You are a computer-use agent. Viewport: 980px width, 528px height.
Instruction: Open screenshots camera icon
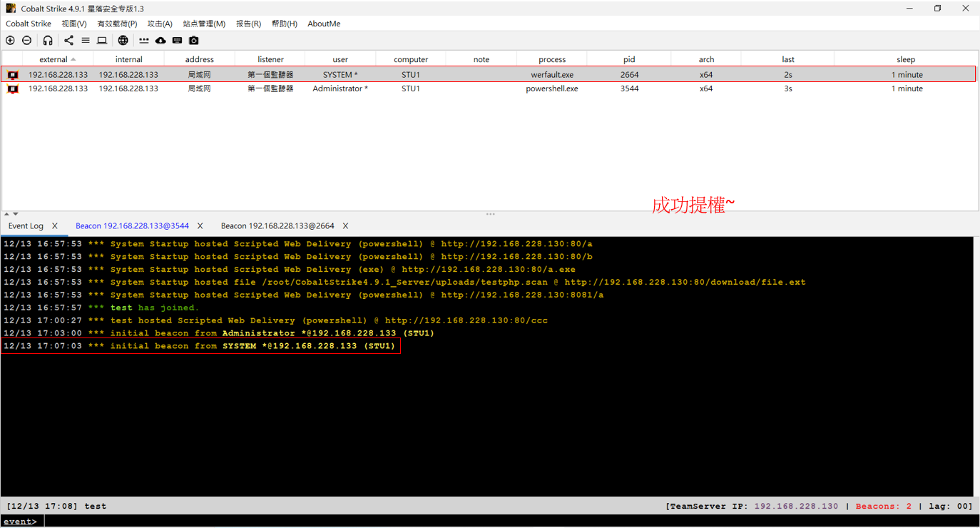[194, 41]
